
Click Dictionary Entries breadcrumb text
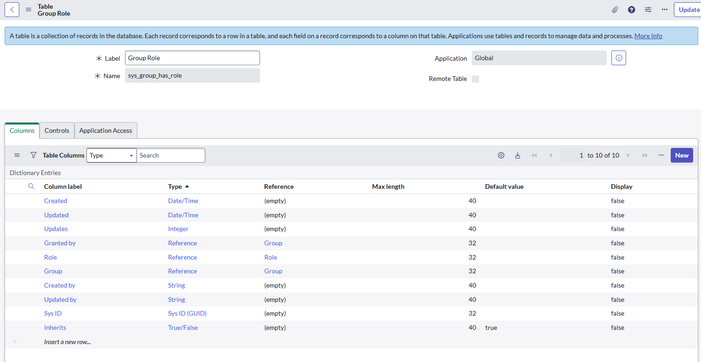coord(35,173)
